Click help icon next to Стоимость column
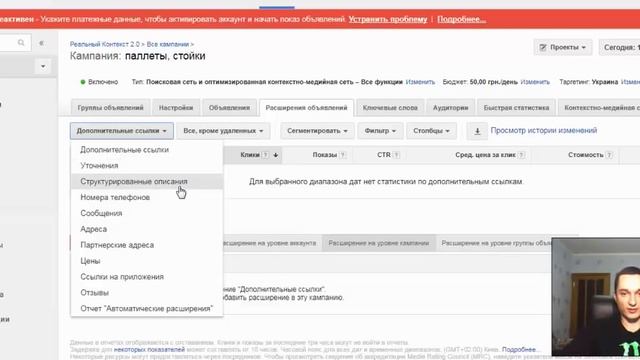The width and height of the screenshot is (640, 360). [x=609, y=155]
